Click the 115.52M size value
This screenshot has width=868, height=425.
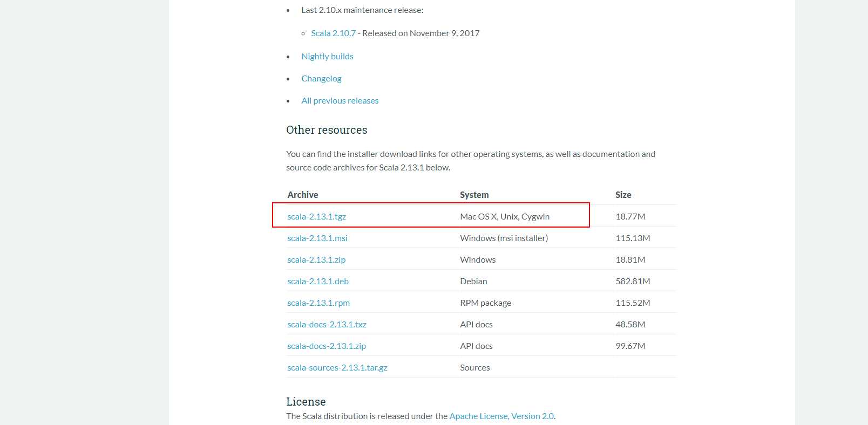(633, 303)
